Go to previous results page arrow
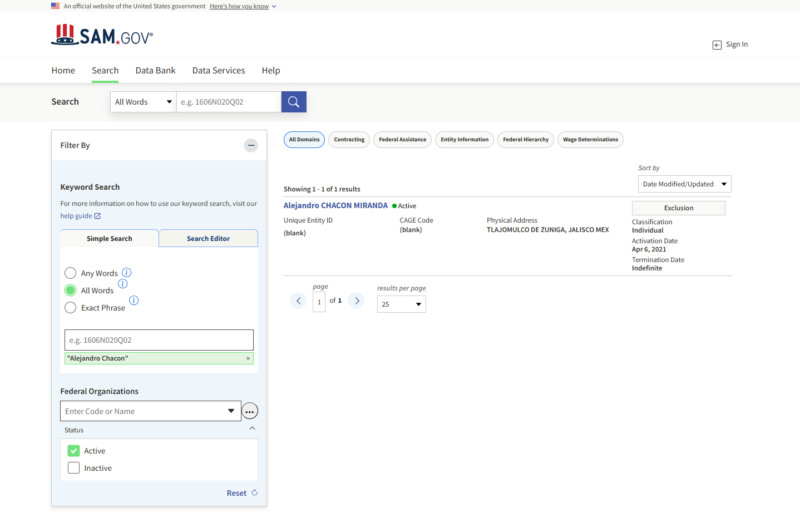The height and width of the screenshot is (532, 800). 298,301
